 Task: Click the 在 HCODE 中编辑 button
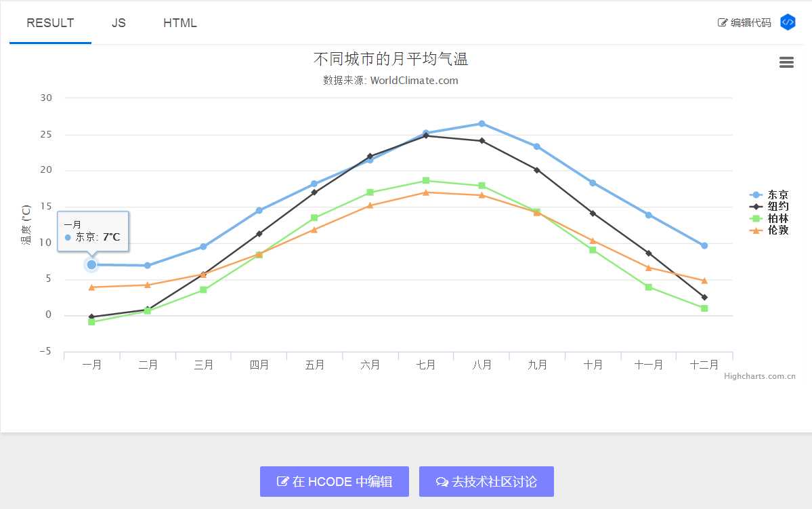pos(334,481)
